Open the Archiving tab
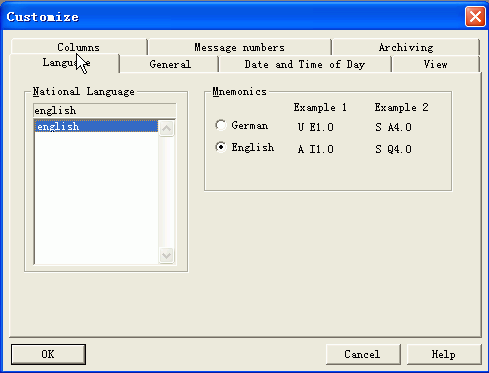 click(x=406, y=47)
